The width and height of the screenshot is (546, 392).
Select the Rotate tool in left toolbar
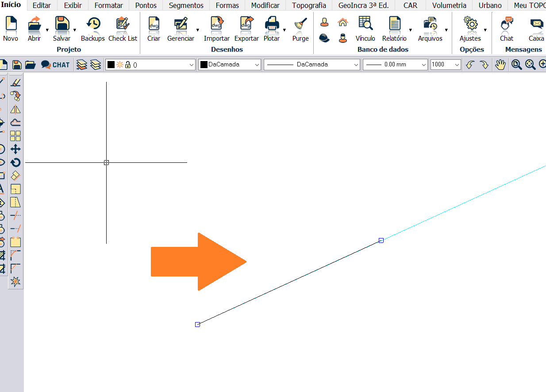(x=15, y=162)
